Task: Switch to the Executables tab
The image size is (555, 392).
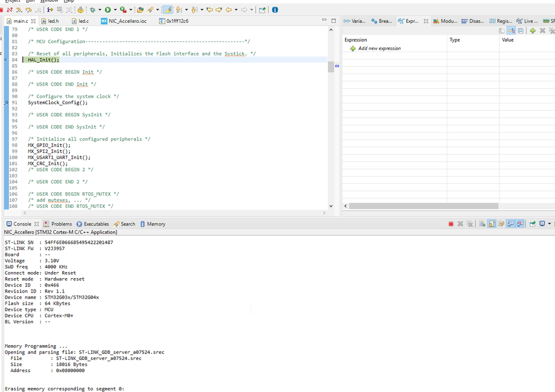Action: (x=93, y=224)
